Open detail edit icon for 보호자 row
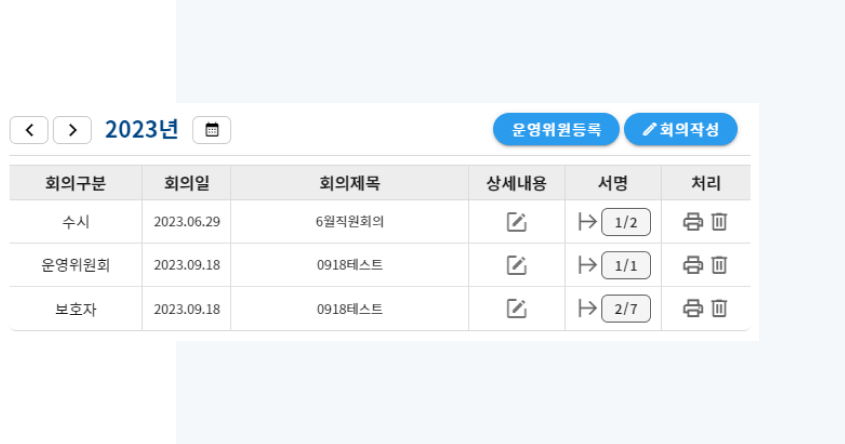845x444 pixels. [516, 309]
